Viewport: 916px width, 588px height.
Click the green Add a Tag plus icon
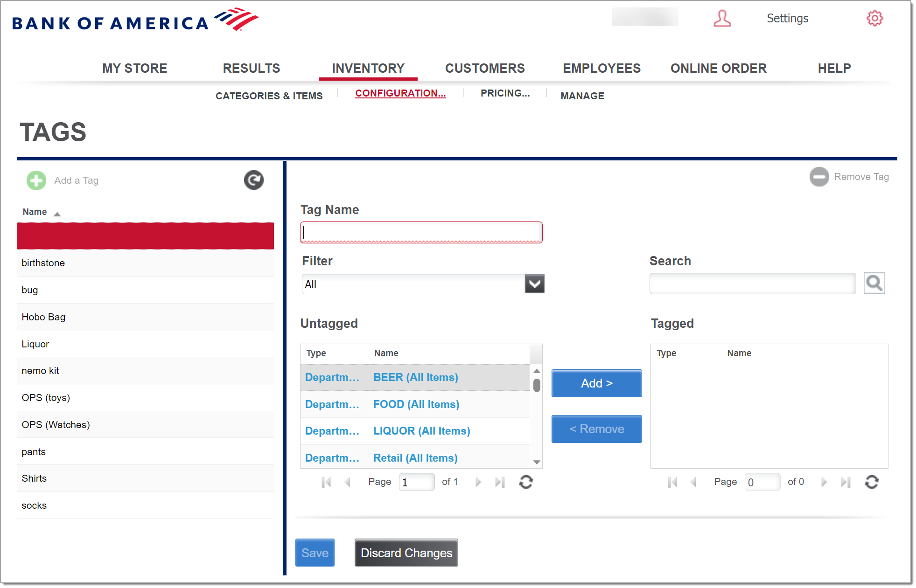tap(36, 180)
